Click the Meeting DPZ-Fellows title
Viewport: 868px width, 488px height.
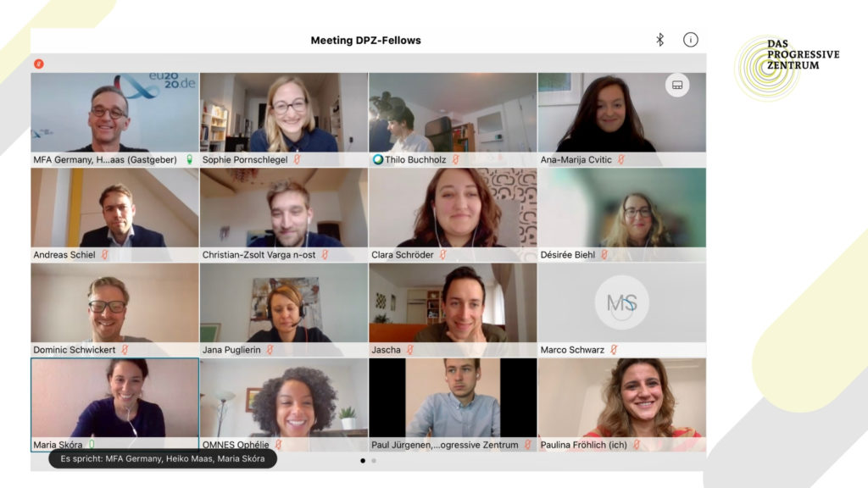click(365, 41)
